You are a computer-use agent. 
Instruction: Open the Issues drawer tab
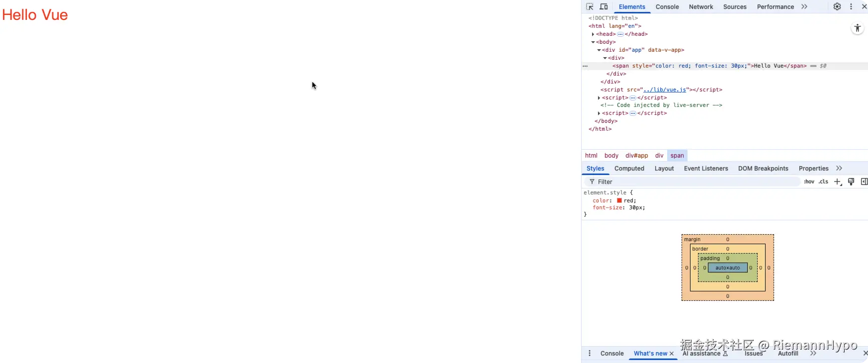tap(754, 354)
